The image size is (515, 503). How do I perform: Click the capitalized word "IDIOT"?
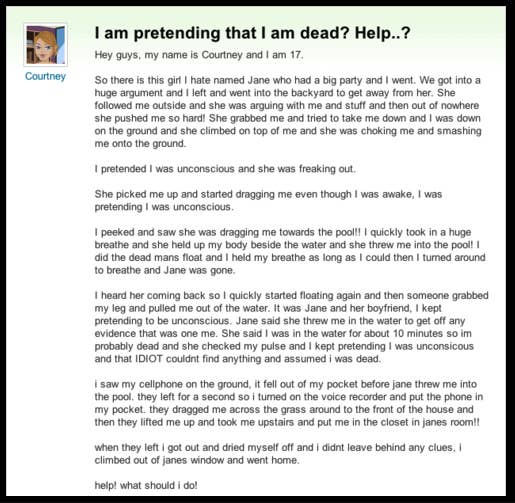coord(149,359)
